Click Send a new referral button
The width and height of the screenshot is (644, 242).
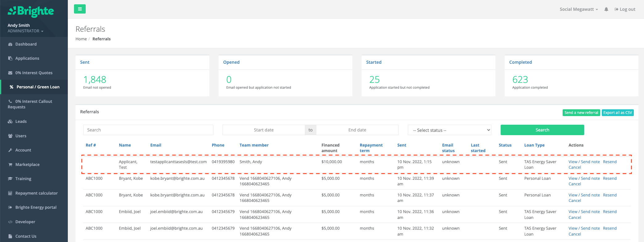pos(581,113)
